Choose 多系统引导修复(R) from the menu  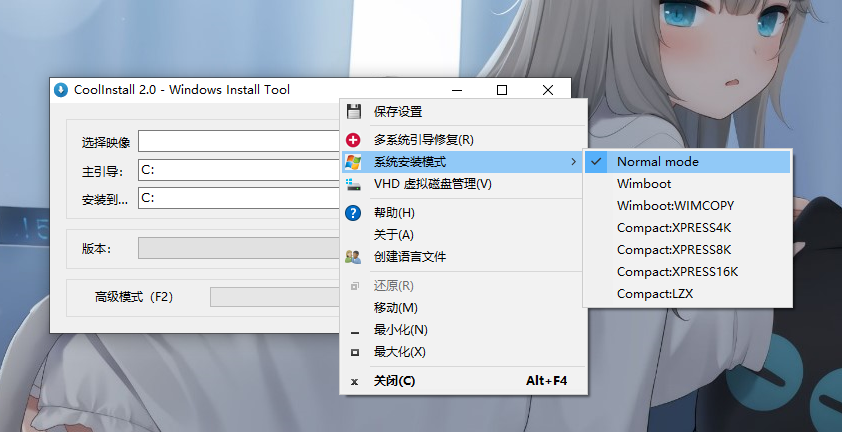coord(463,140)
